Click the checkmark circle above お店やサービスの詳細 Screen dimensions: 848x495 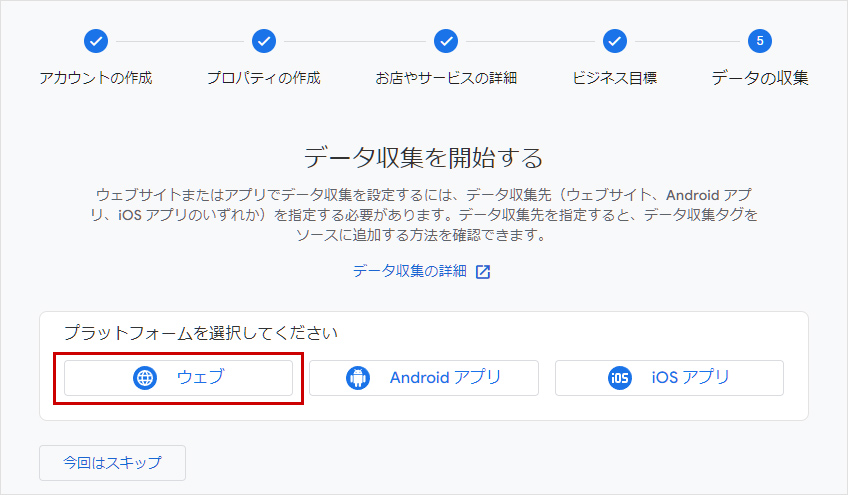(446, 41)
